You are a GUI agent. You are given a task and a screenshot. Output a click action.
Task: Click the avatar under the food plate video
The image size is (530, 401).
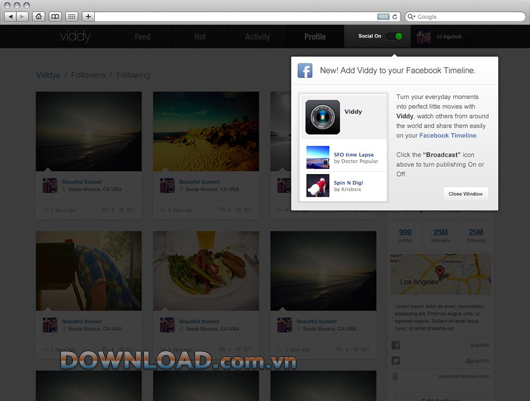coord(167,325)
